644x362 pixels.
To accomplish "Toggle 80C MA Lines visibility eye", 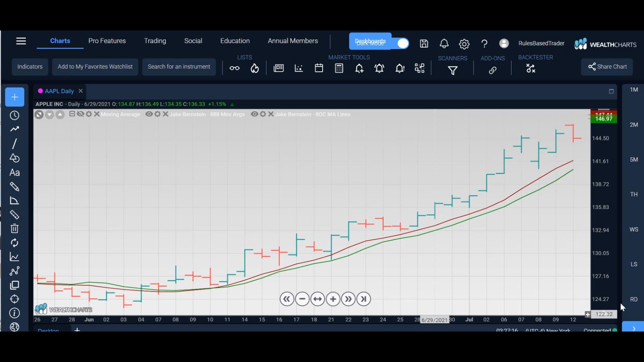I will (x=255, y=114).
